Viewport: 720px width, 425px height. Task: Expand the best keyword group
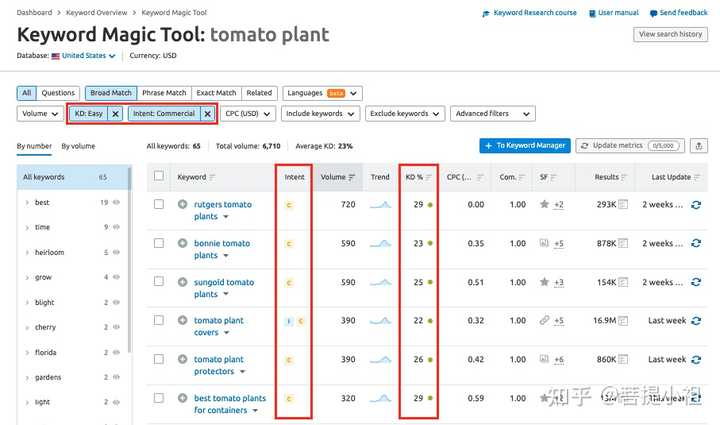27,202
